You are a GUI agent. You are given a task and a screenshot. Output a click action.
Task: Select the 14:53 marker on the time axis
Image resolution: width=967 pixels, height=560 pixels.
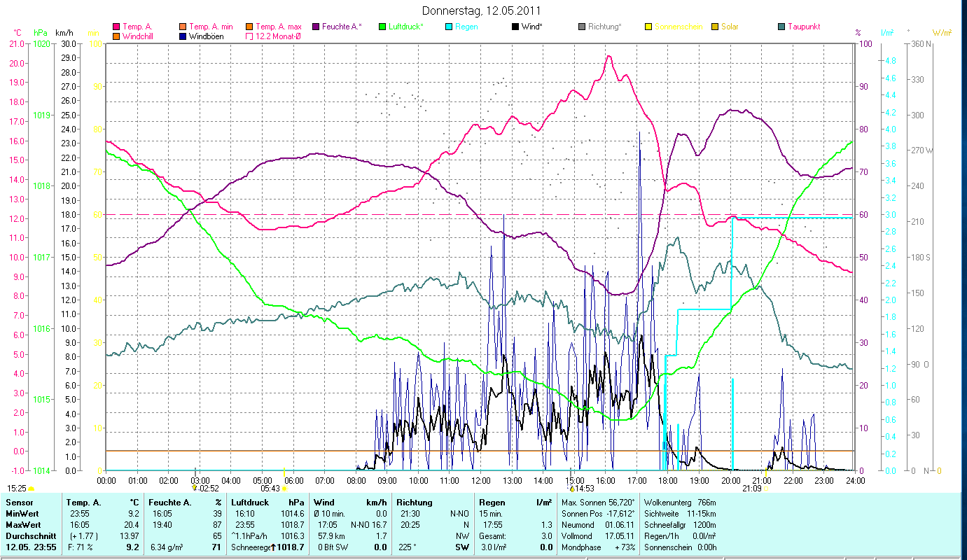coord(582,488)
